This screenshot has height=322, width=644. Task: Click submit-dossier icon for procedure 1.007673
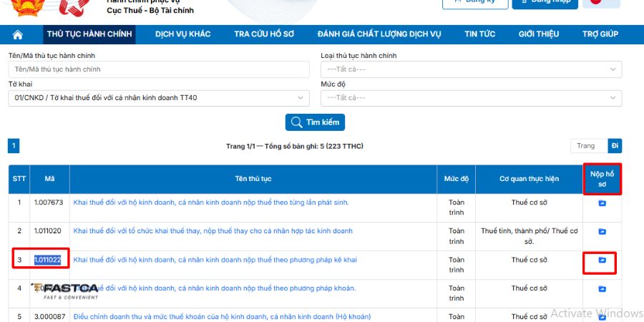pos(602,203)
